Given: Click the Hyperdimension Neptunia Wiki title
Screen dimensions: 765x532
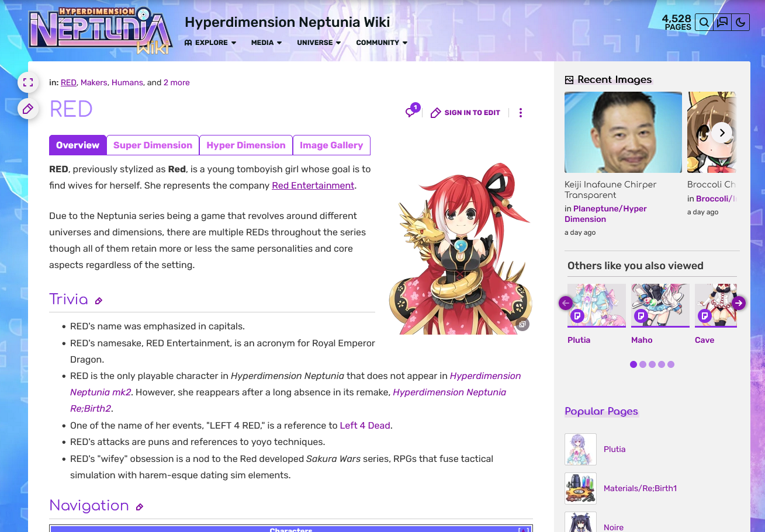Looking at the screenshot, I should pos(287,22).
